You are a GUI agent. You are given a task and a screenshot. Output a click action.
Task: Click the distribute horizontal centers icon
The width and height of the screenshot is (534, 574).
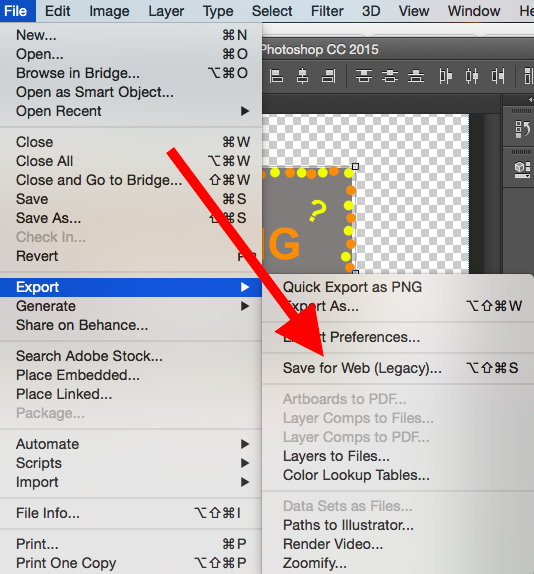click(472, 76)
